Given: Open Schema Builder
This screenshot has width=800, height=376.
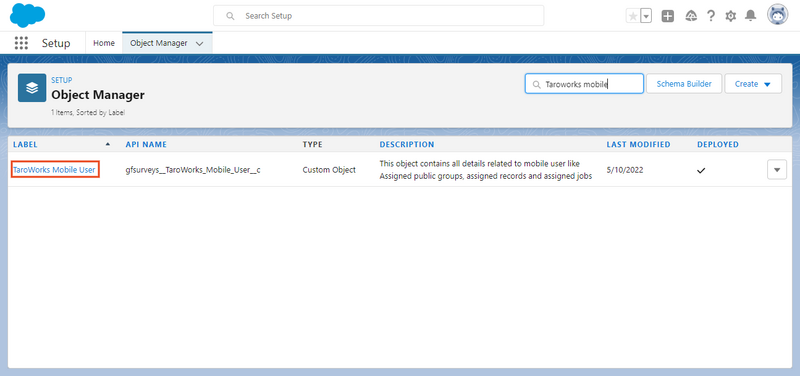Looking at the screenshot, I should pyautogui.click(x=684, y=84).
